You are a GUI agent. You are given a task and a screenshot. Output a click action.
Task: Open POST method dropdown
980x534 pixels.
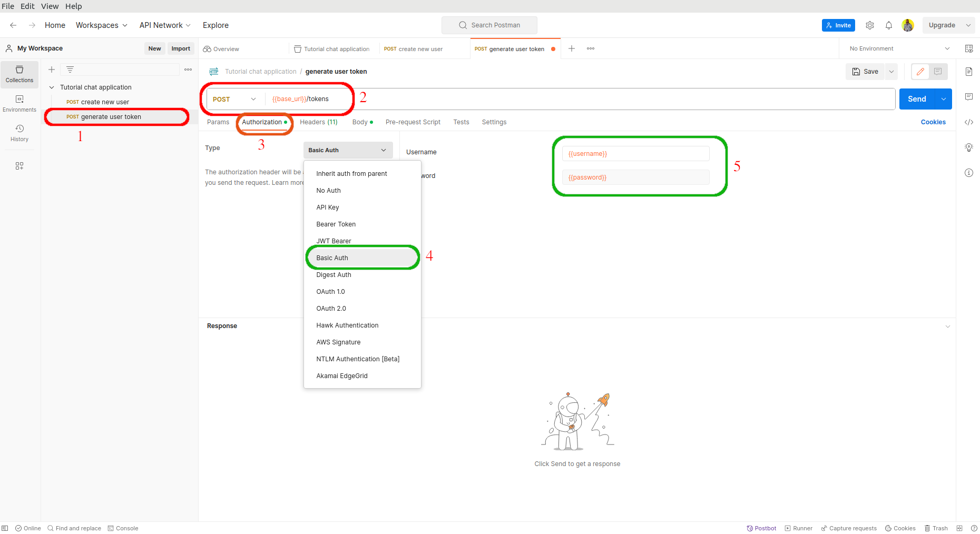tap(234, 99)
